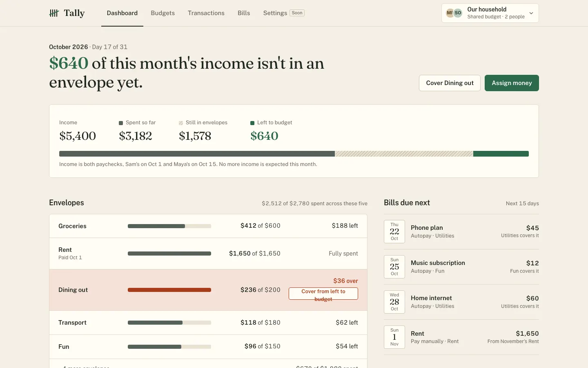Click the Wed 28 Oct date tile

click(x=394, y=302)
